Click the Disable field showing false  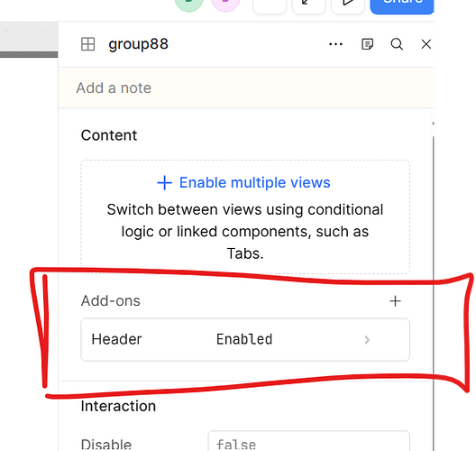pyautogui.click(x=308, y=442)
